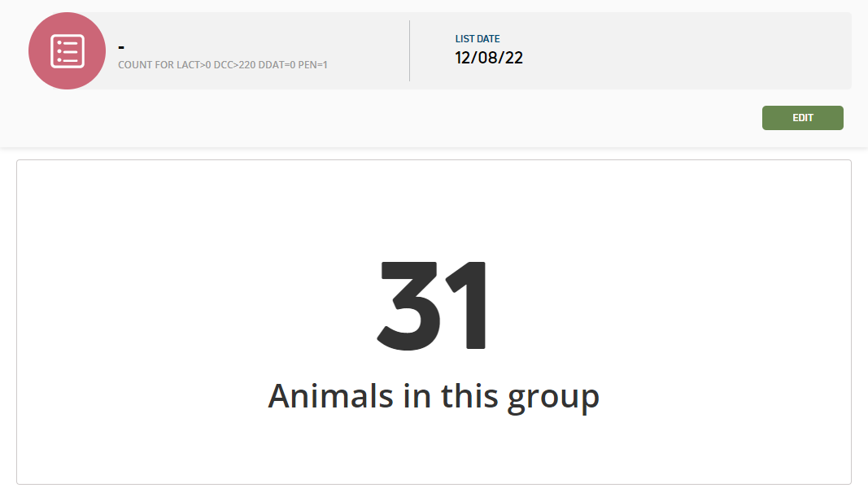This screenshot has height=488, width=868.
Task: Click the 'Animals in this group' caption
Action: tap(434, 396)
